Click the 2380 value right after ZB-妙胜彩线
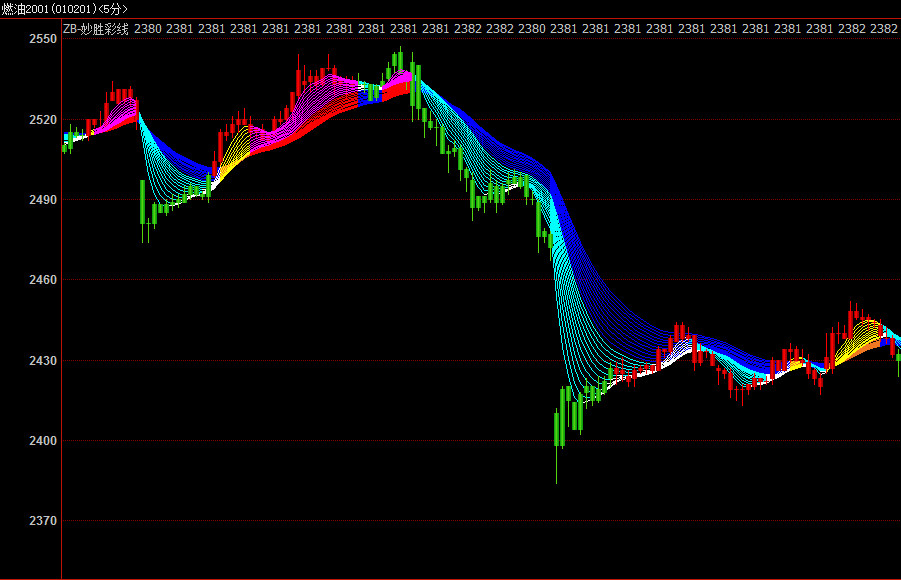The height and width of the screenshot is (580, 901). coord(148,29)
